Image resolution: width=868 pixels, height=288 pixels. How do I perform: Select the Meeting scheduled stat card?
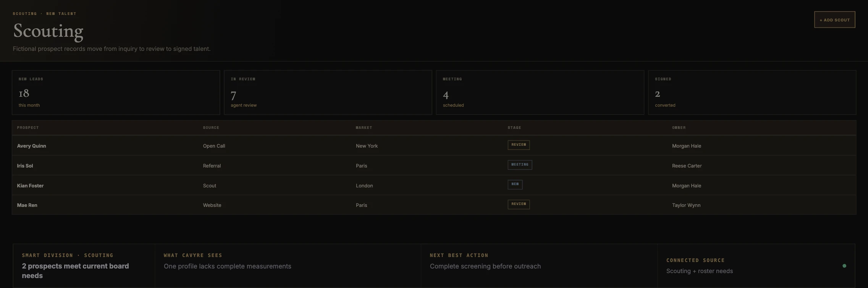[x=540, y=92]
